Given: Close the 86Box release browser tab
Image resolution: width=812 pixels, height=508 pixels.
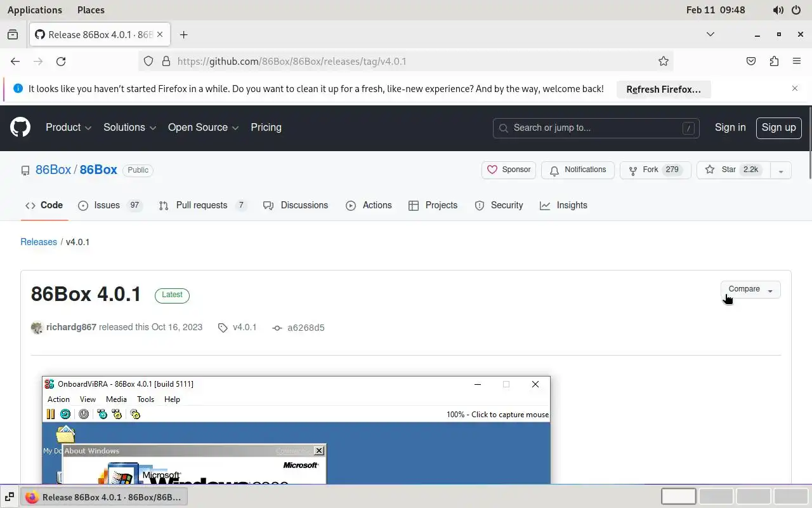Looking at the screenshot, I should (x=160, y=34).
